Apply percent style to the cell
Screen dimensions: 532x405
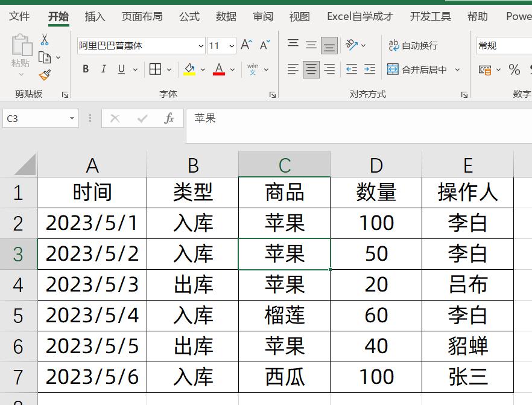[x=515, y=70]
